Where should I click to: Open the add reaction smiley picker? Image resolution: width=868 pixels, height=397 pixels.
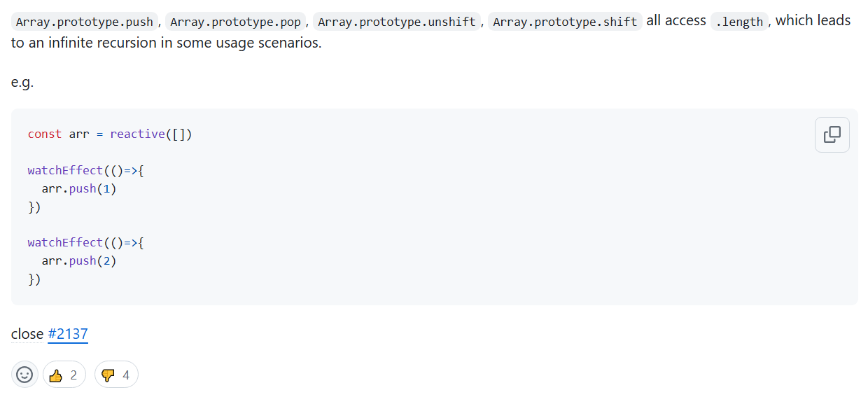coord(24,375)
